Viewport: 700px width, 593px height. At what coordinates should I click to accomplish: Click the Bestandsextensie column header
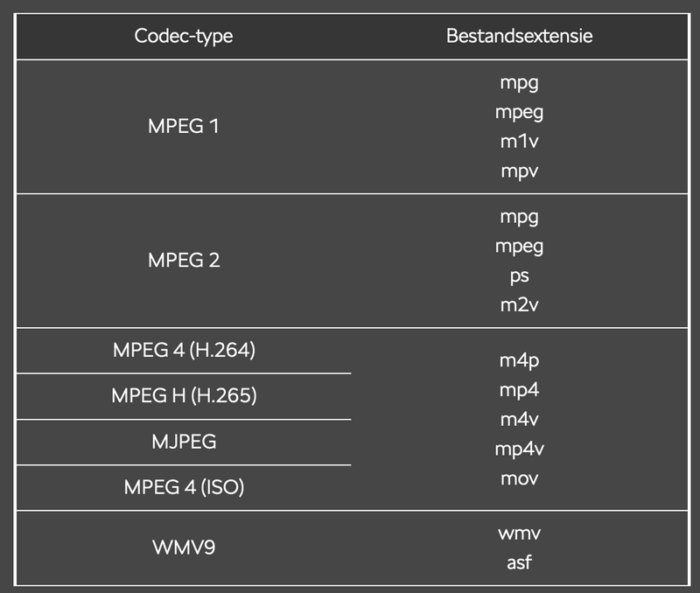(x=519, y=37)
